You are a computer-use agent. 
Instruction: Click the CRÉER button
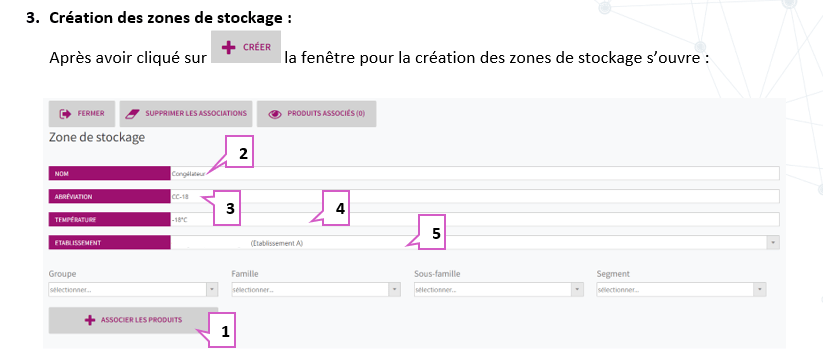[246, 47]
